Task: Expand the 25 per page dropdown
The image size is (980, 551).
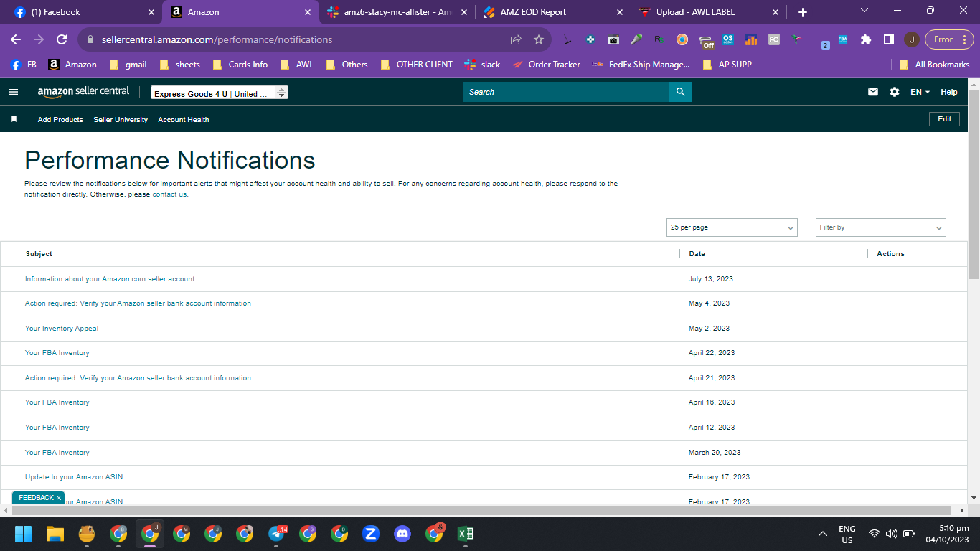Action: tap(732, 227)
